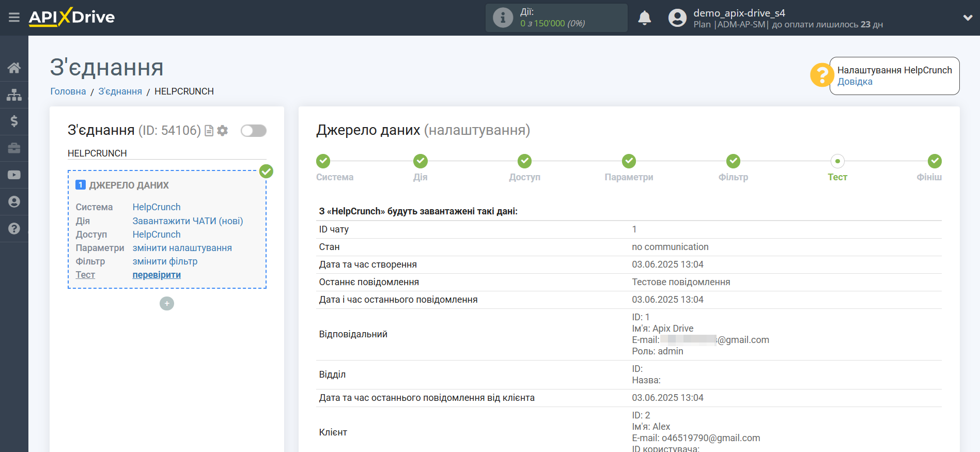The height and width of the screenshot is (452, 980).
Task: Click the HELPCRUNCH connection name field
Action: click(x=167, y=153)
